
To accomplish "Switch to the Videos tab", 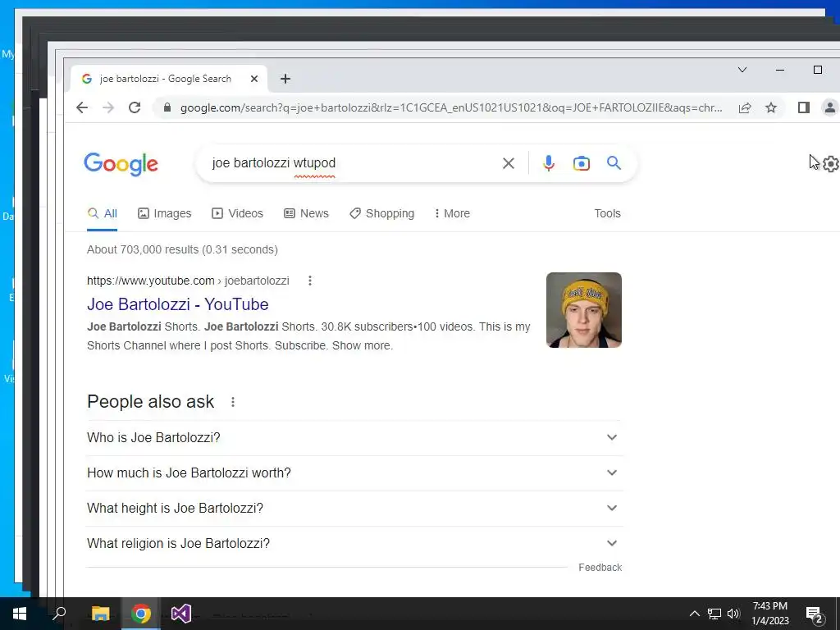I will tap(237, 213).
